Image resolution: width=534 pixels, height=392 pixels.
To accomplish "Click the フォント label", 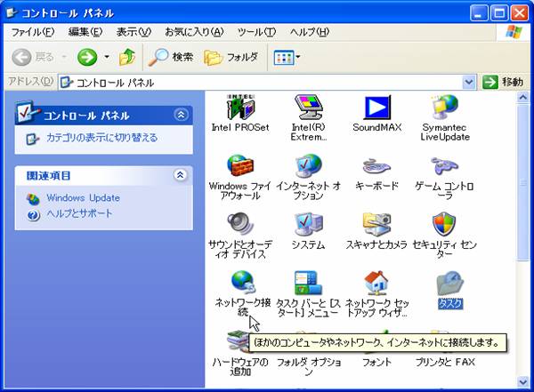I will coord(376,363).
